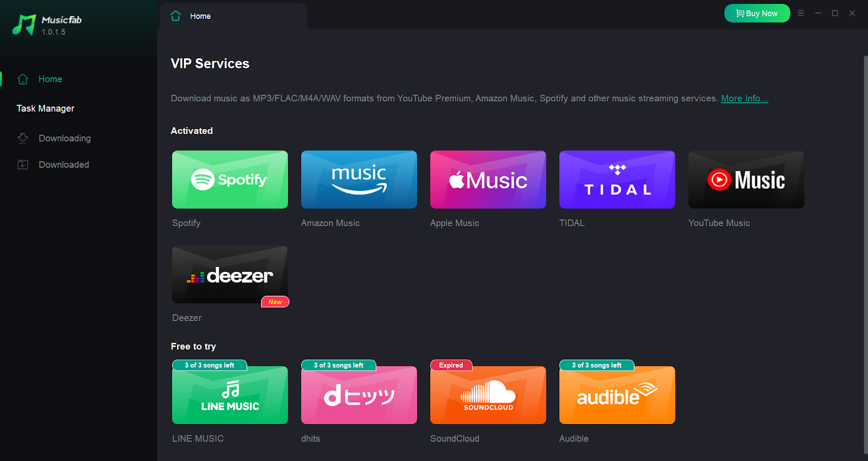Switch to the Home tab label

[200, 16]
